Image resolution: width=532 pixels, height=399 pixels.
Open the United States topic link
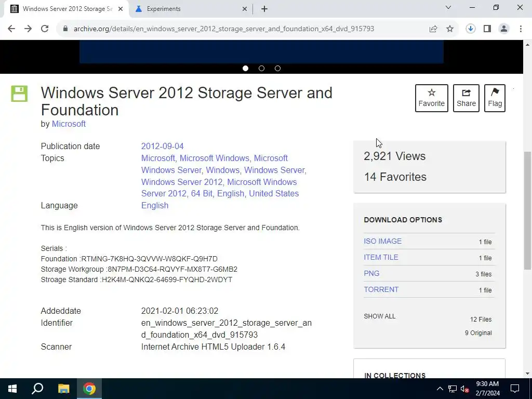tap(274, 193)
